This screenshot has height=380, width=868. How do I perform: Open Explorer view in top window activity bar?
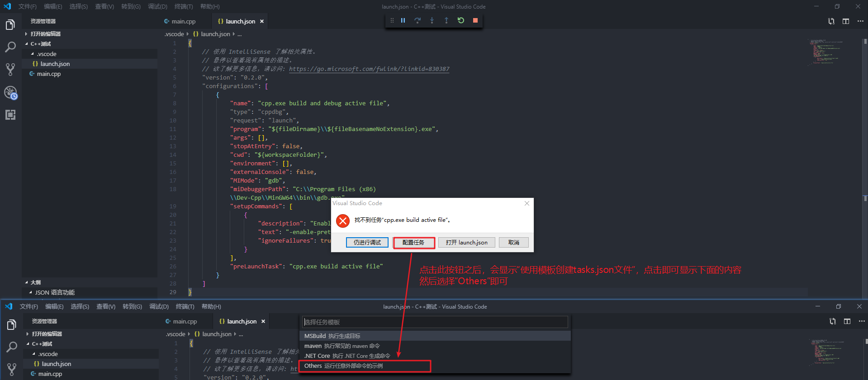coord(10,24)
